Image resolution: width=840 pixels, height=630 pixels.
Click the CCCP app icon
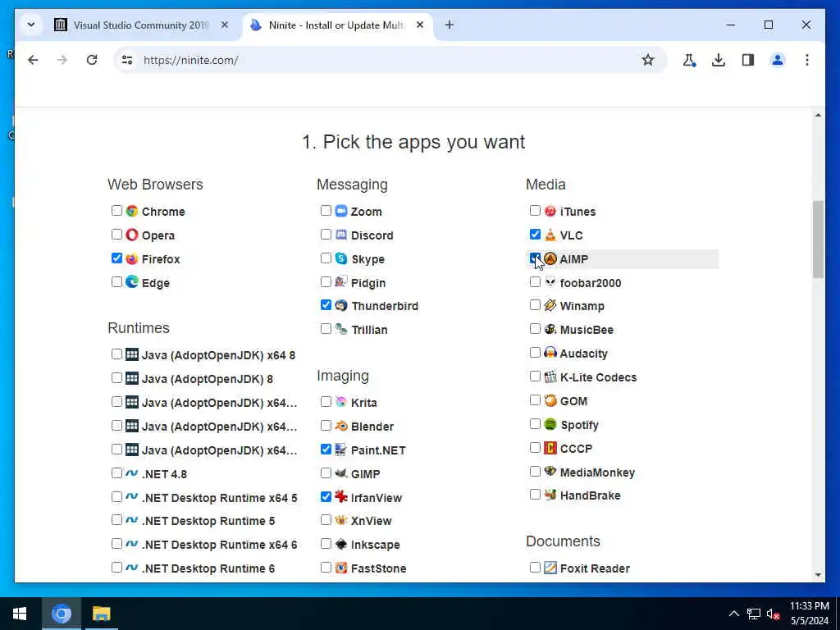[550, 448]
